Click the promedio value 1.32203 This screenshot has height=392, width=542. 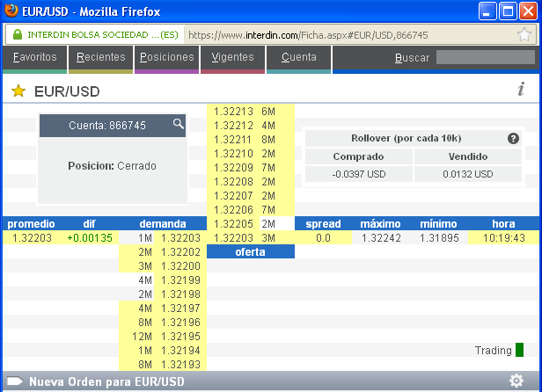tap(32, 238)
